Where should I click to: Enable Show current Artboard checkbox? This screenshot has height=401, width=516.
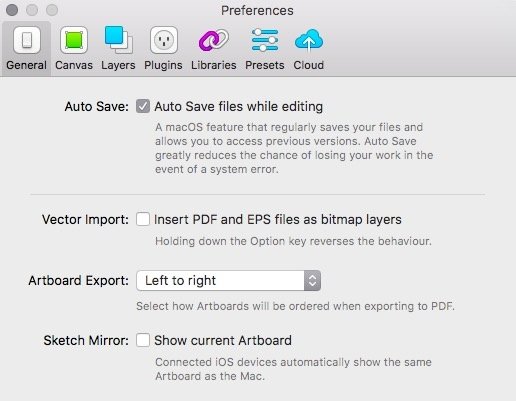point(143,340)
